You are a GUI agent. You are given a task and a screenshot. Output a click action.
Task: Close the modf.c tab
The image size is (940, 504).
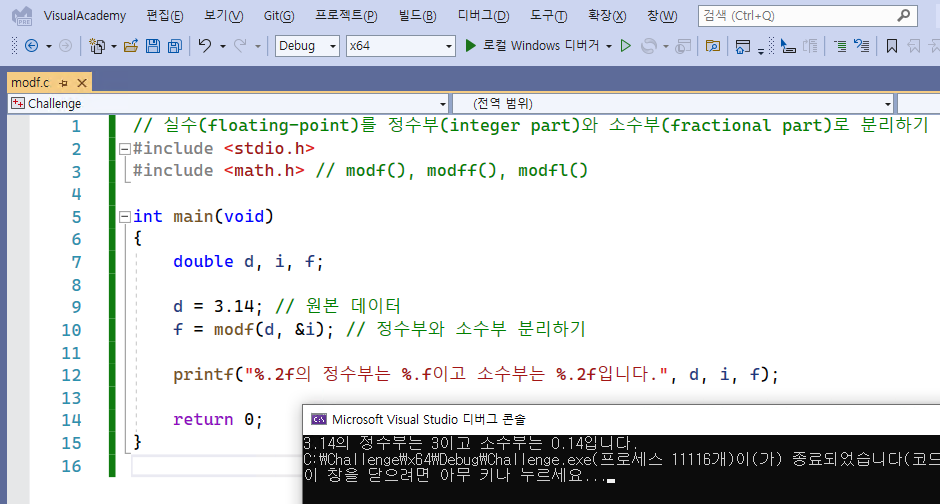pos(82,83)
